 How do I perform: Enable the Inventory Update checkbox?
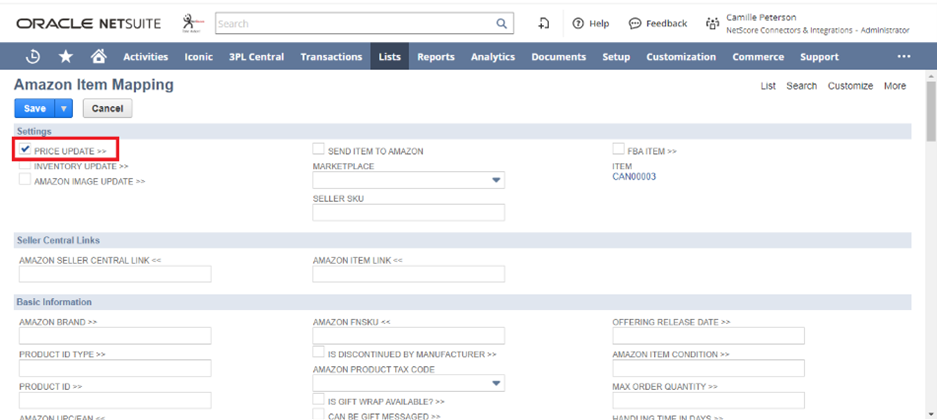pos(25,165)
